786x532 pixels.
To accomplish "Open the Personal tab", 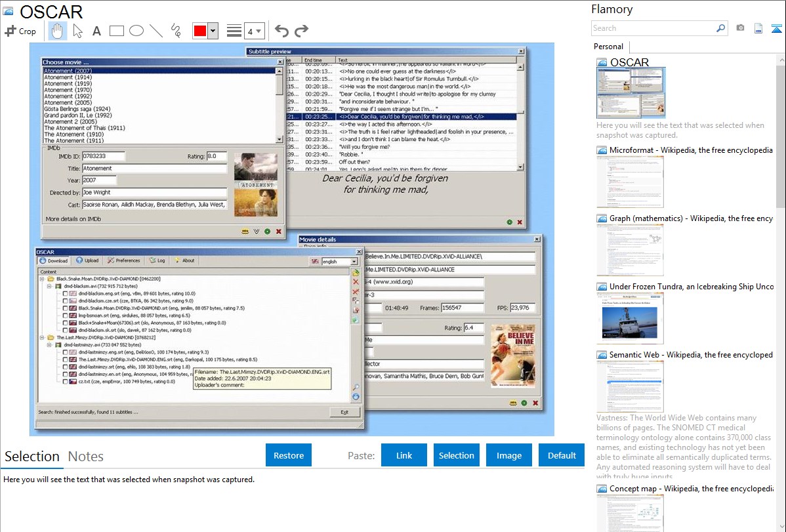I will (x=608, y=47).
